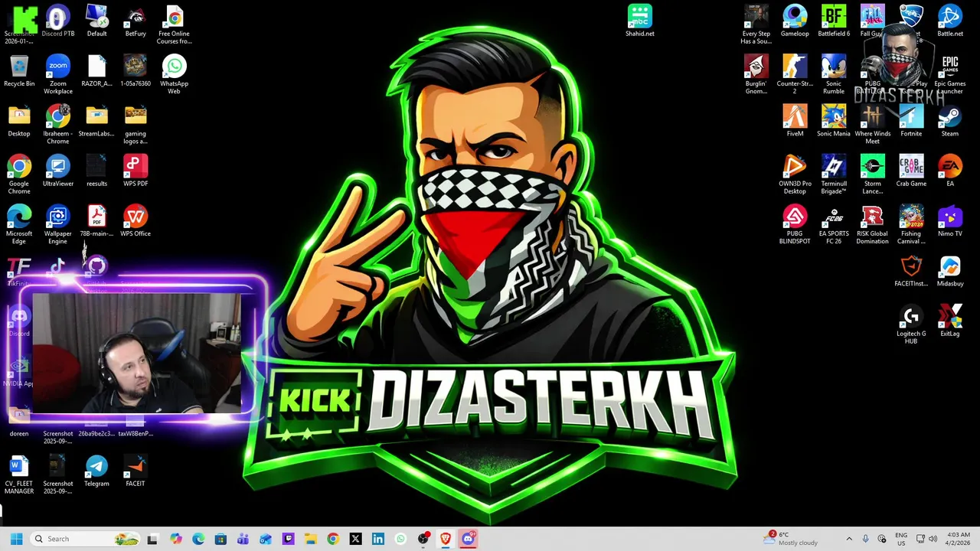Click the taskbar Search box
The height and width of the screenshot is (551, 980).
(84, 539)
